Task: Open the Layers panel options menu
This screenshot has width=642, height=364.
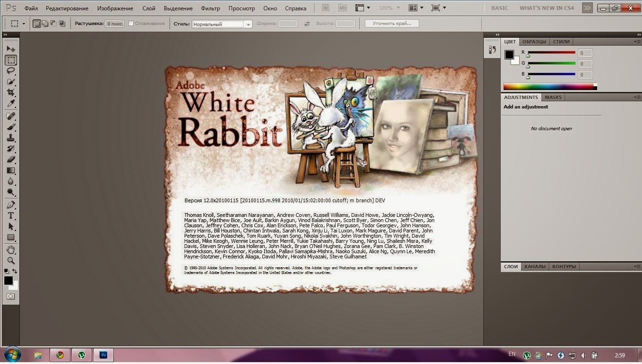Action: [637, 266]
